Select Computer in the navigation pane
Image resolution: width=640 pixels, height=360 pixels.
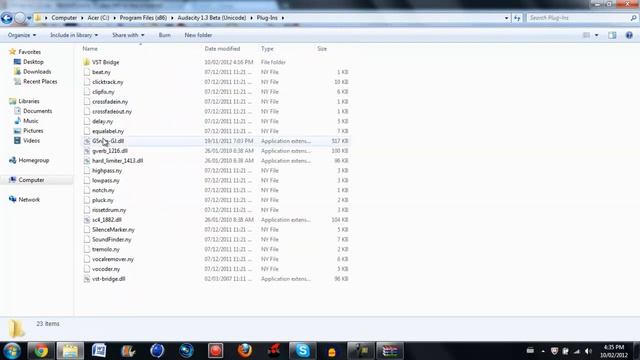[x=31, y=180]
